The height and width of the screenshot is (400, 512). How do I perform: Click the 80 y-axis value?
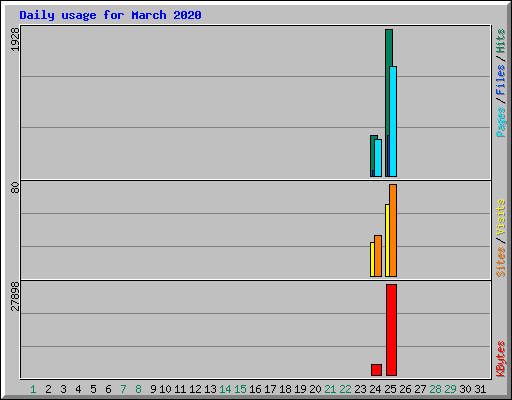pyautogui.click(x=15, y=188)
